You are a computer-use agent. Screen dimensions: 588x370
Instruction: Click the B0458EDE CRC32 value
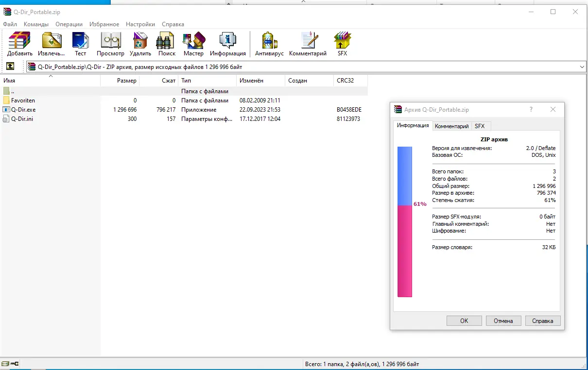click(349, 110)
